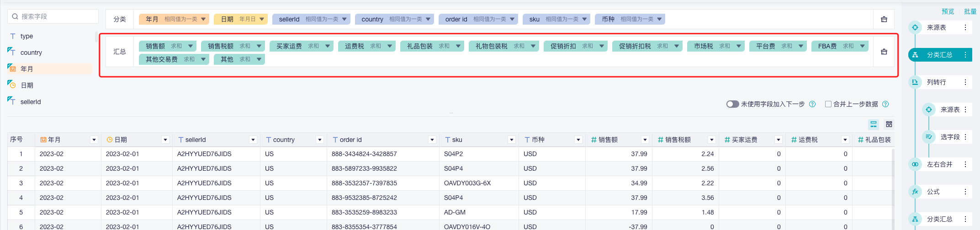Select the 列转行 step icon
This screenshot has width=980, height=230.
tap(915, 82)
